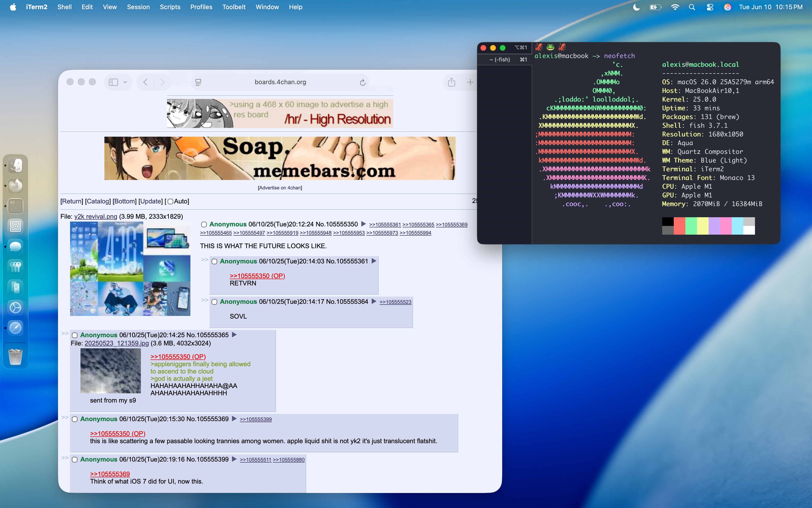
Task: Click the Siri icon in menu bar
Action: (727, 7)
